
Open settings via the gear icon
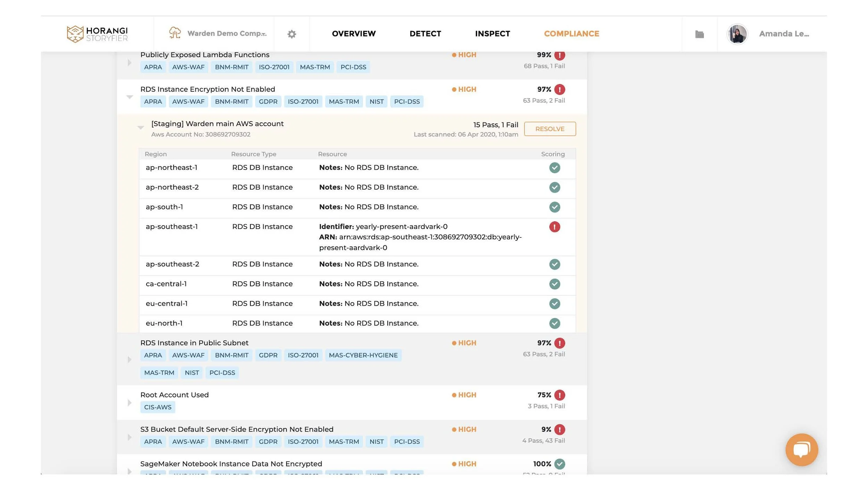pos(292,34)
